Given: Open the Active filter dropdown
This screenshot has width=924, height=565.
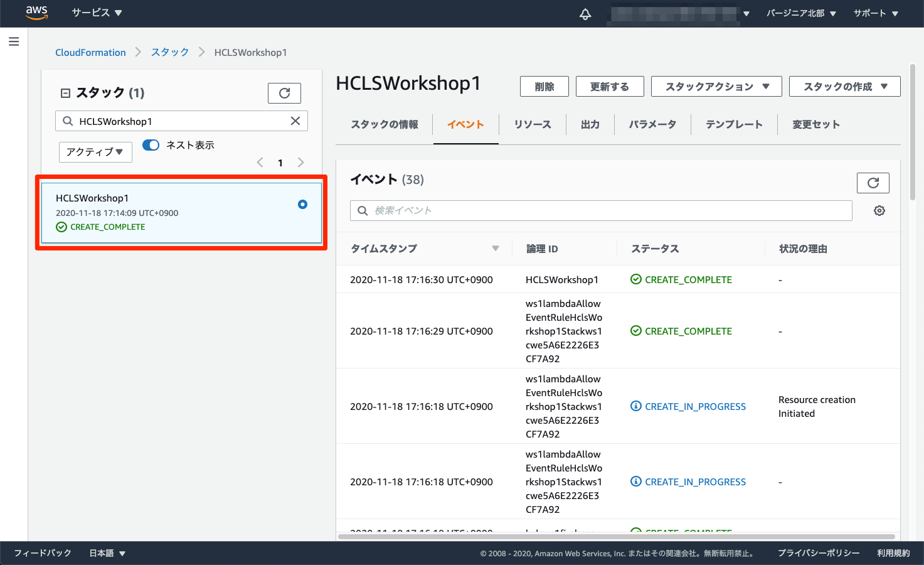Looking at the screenshot, I should (95, 152).
